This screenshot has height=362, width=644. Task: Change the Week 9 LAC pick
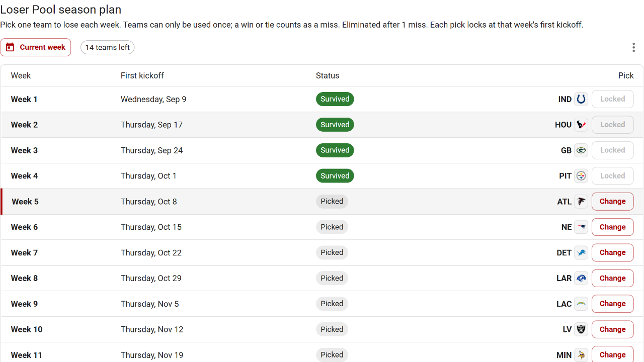(x=612, y=304)
